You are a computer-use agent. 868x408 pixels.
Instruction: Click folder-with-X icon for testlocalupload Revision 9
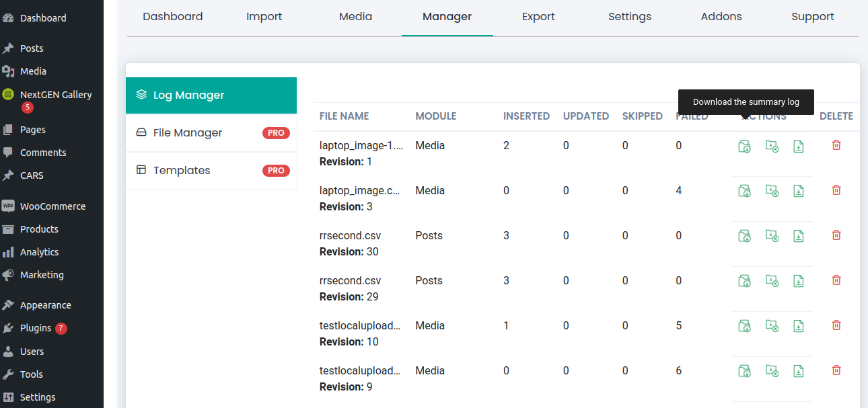point(772,371)
